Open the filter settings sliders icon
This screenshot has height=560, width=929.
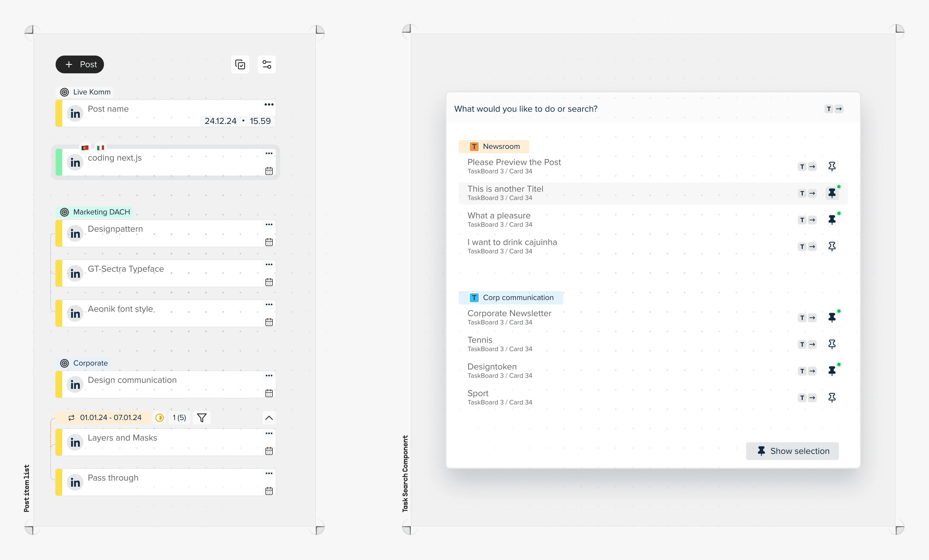point(267,64)
